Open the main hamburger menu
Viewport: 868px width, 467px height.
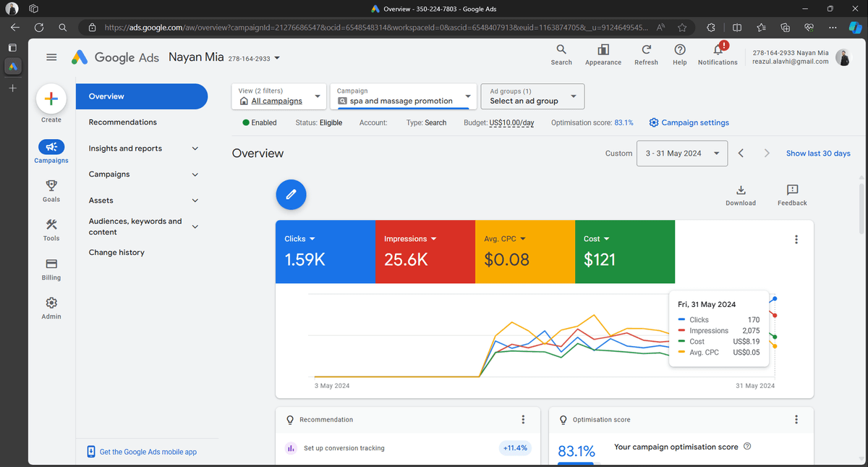click(51, 57)
